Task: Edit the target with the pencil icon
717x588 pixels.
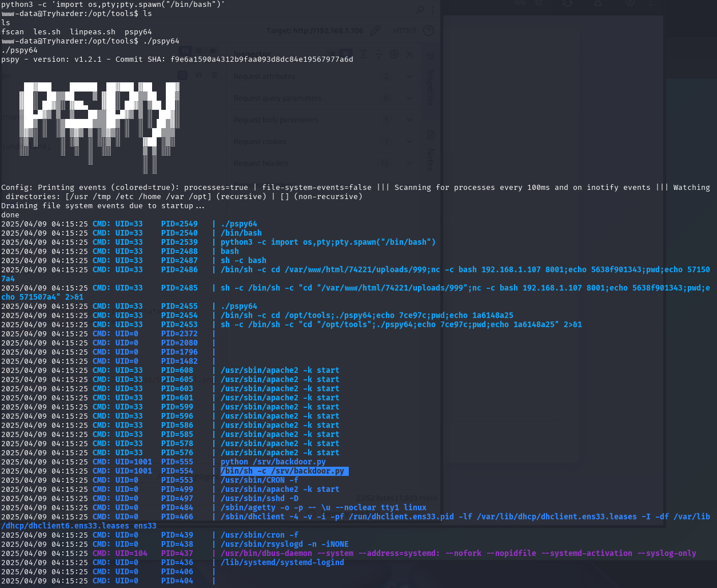Action: (375, 30)
